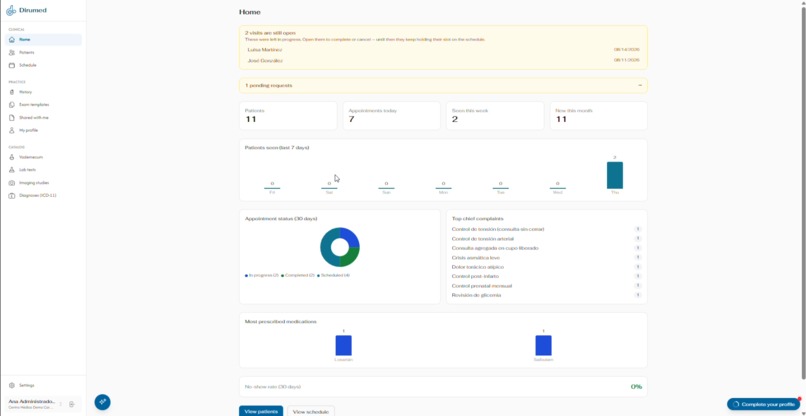Click the log out icon beside the user name

pos(72,404)
